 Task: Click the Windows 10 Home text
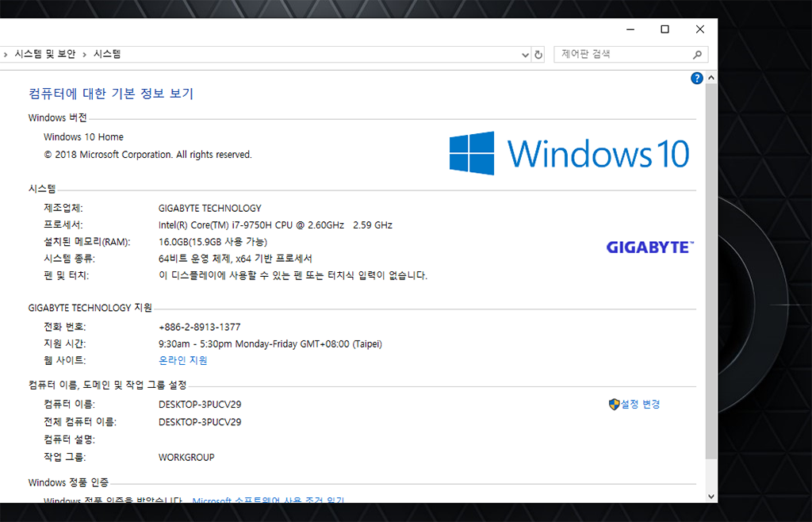tap(83, 137)
